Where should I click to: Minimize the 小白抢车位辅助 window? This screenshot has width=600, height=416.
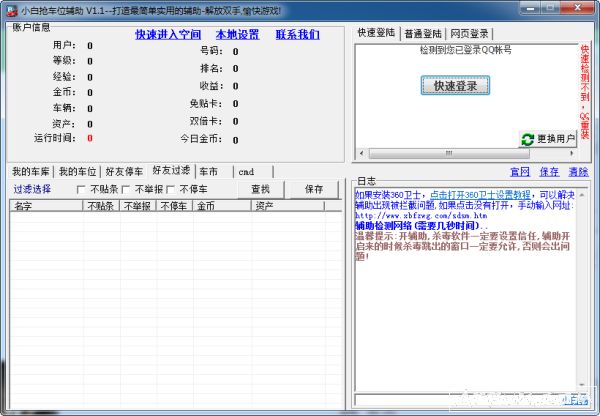click(530, 8)
